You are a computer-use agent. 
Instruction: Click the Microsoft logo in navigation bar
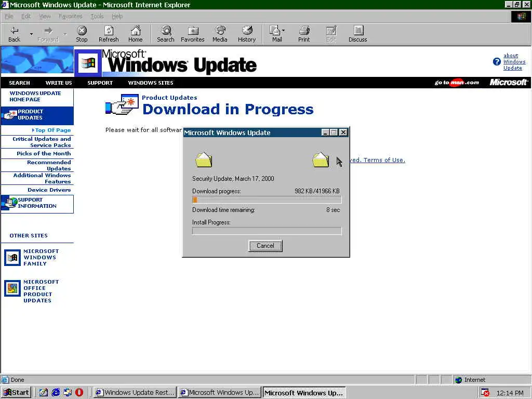tap(508, 82)
